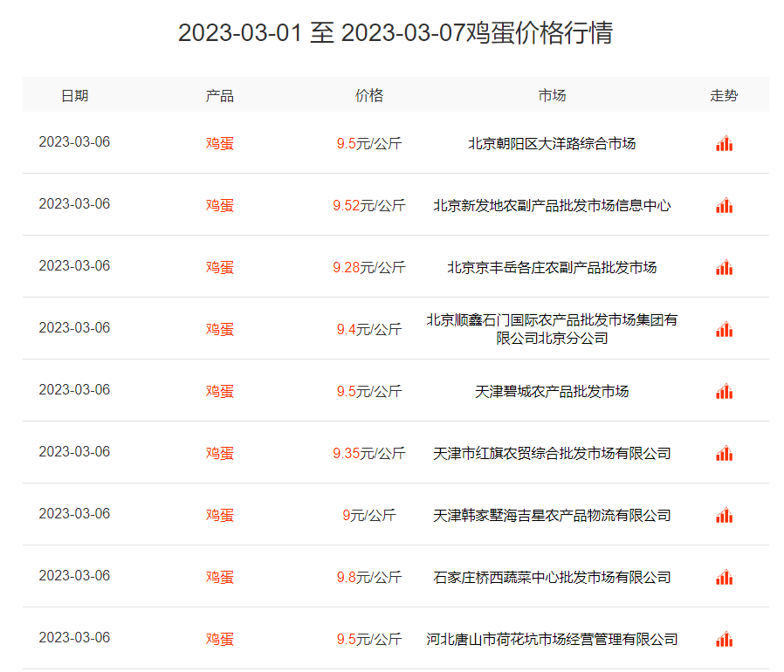Image resolution: width=784 pixels, height=672 pixels.
Task: Open 鸡蛋 link in the 9.52元 price row
Action: (x=219, y=206)
